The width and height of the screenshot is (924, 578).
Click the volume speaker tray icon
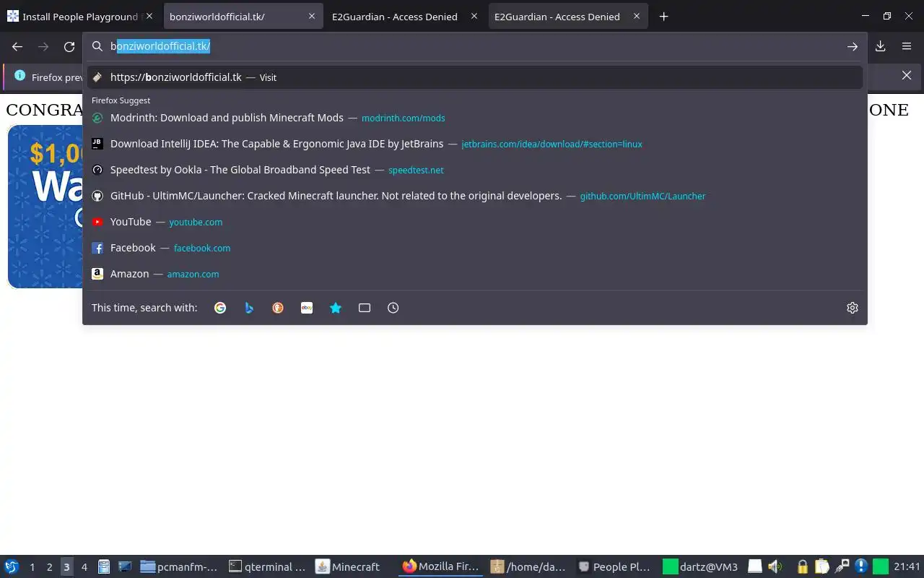point(775,566)
